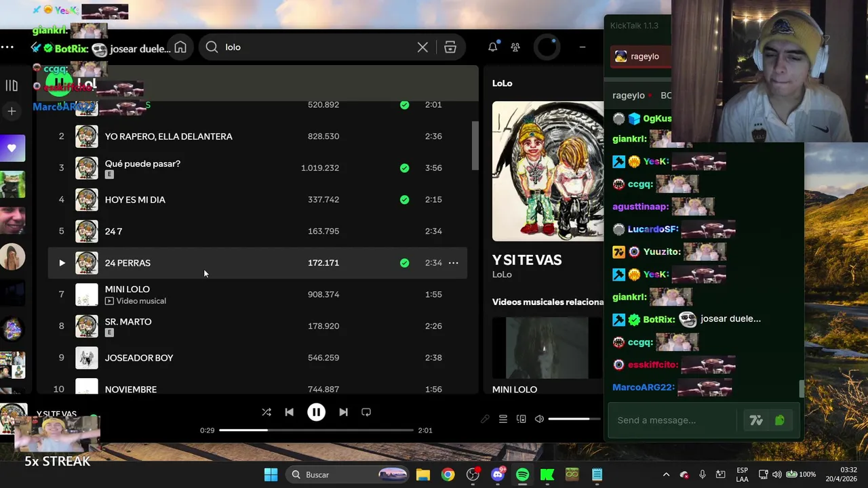The height and width of the screenshot is (488, 868).
Task: Unsave Qué puede pasar? checkmark
Action: [405, 168]
